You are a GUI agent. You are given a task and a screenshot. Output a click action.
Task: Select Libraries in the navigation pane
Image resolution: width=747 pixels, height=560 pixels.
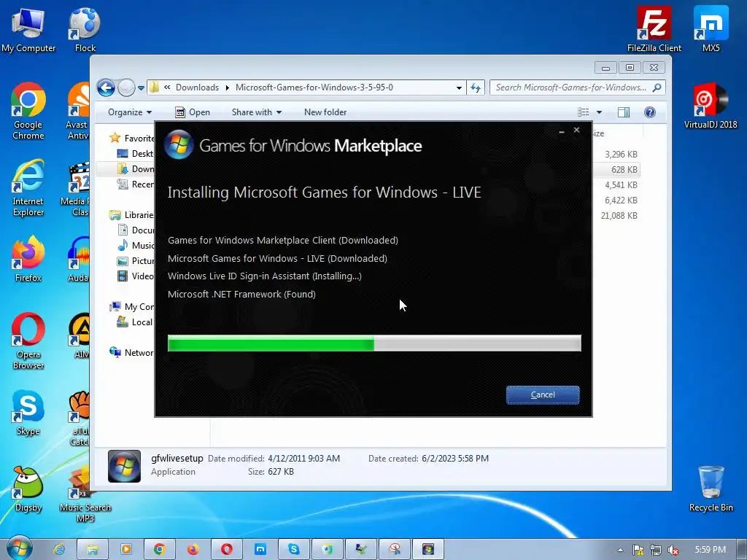(131, 215)
